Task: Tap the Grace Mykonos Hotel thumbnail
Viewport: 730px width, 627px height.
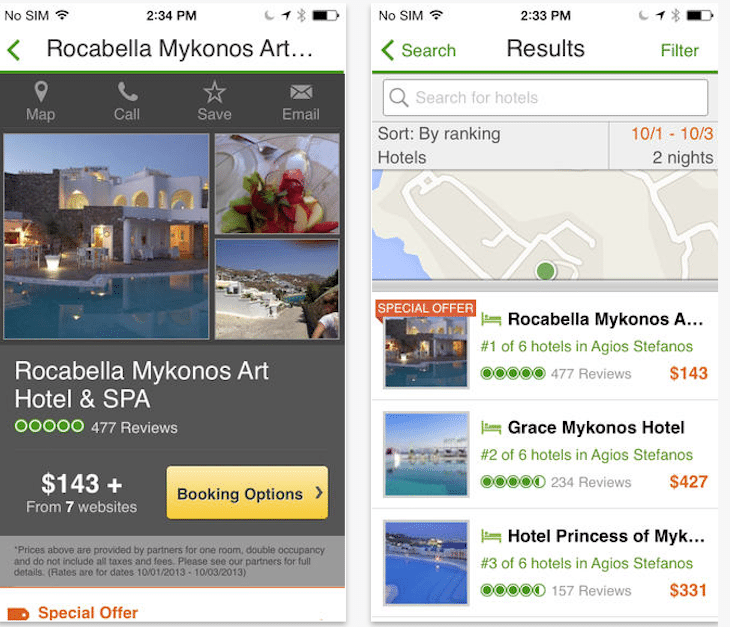Action: (426, 454)
